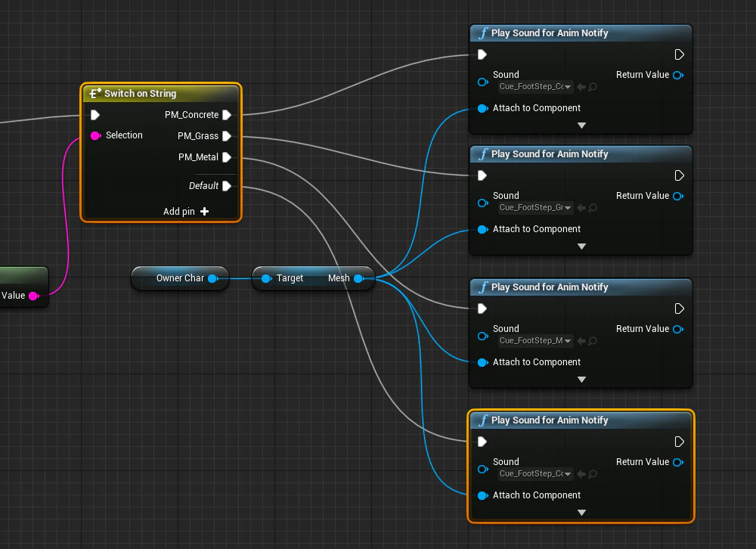Click the use-selected arrow in the orange-highlighted Play Sound node
Viewport: 756px width, 549px height.
pyautogui.click(x=581, y=474)
